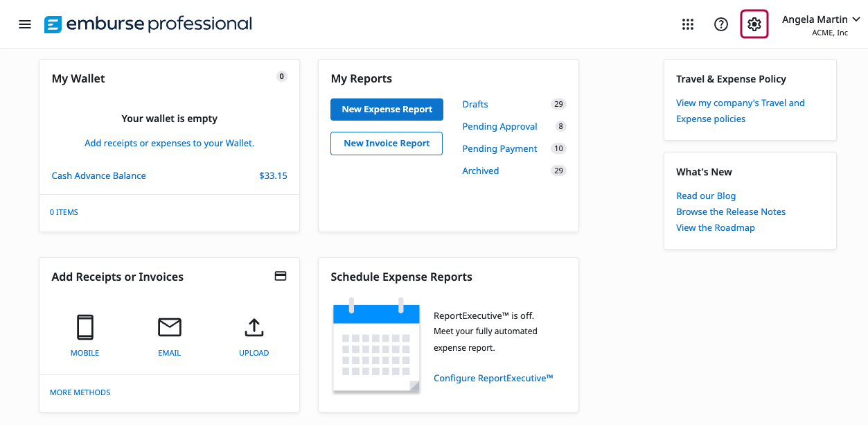Click the 0 ITEMS wallet footer link
868x425 pixels.
click(64, 212)
